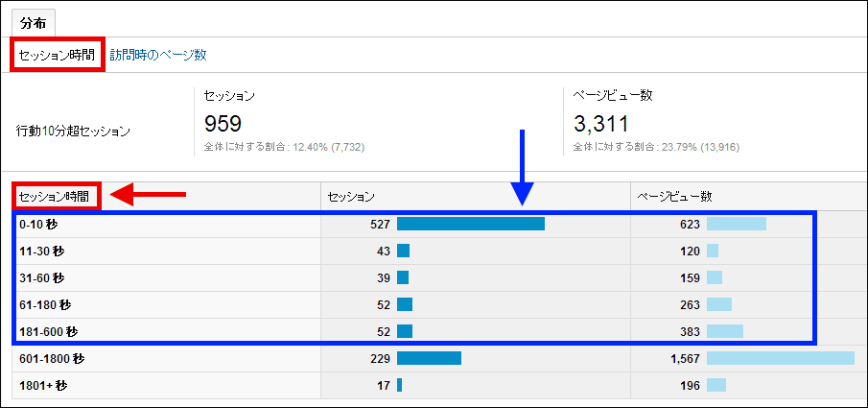Switch to 訪問時のページ数 view

tap(157, 55)
